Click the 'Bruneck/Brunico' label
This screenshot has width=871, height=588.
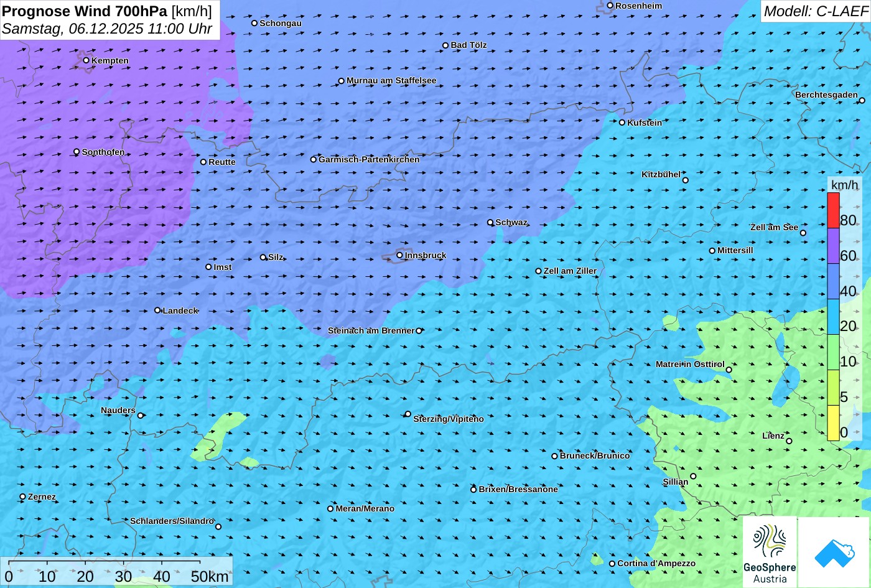click(x=595, y=455)
